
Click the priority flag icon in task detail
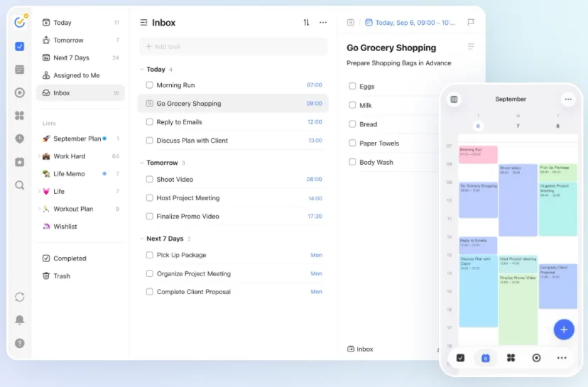pos(471,23)
